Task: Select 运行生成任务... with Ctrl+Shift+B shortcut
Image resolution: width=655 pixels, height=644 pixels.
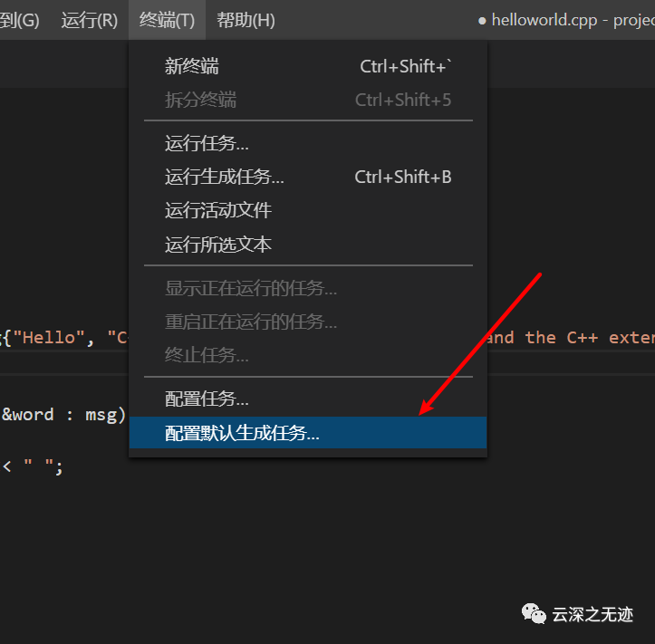Action: point(308,177)
